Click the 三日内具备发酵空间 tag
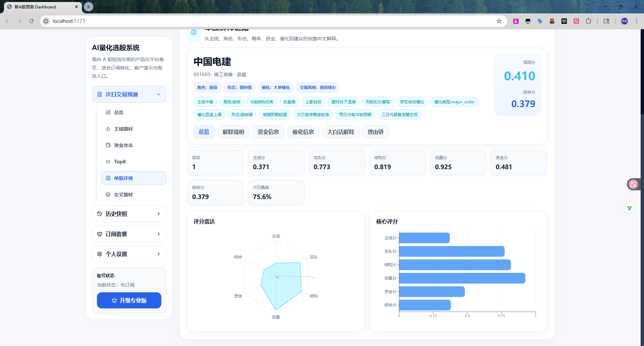This screenshot has width=644, height=346. 399,115
